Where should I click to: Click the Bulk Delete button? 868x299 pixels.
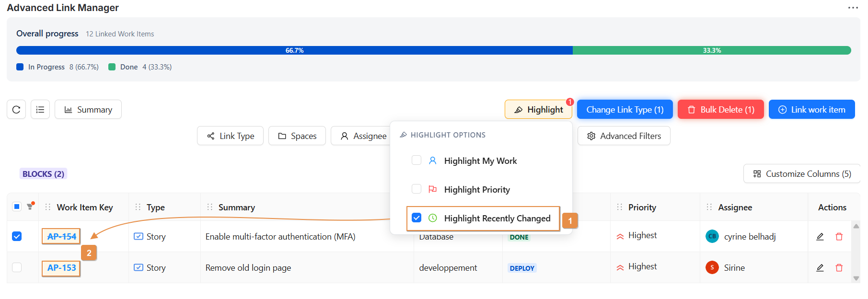[x=720, y=110]
